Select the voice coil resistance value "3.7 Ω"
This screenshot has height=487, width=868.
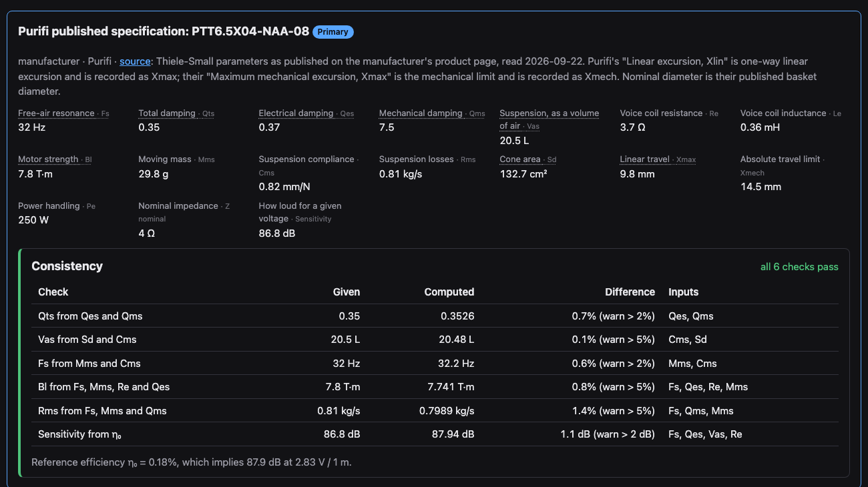pos(632,127)
